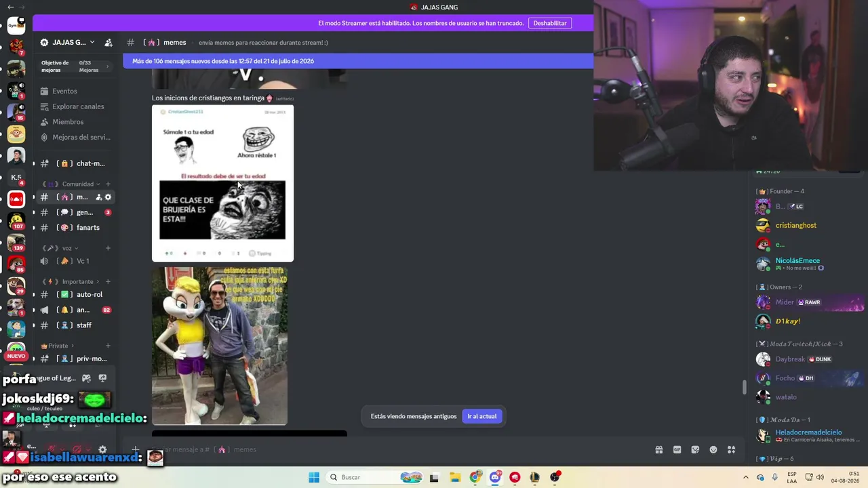
Task: Open announcements channel with 82 badge
Action: 75,310
